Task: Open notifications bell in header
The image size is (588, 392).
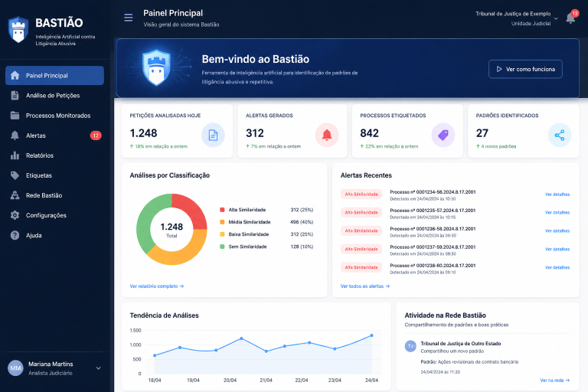Action: tap(570, 18)
